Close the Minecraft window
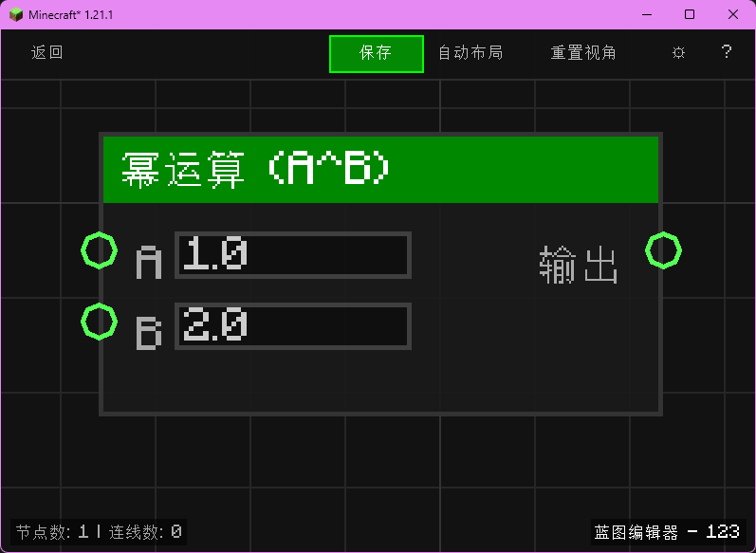 click(733, 14)
